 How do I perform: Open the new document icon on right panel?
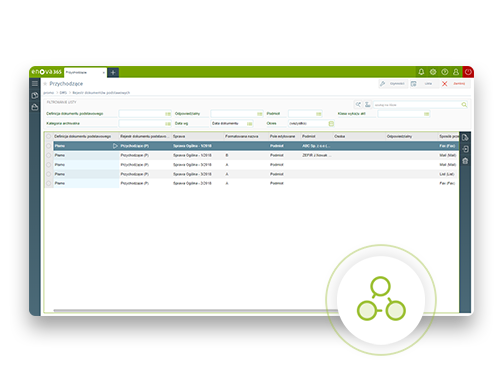click(x=465, y=137)
